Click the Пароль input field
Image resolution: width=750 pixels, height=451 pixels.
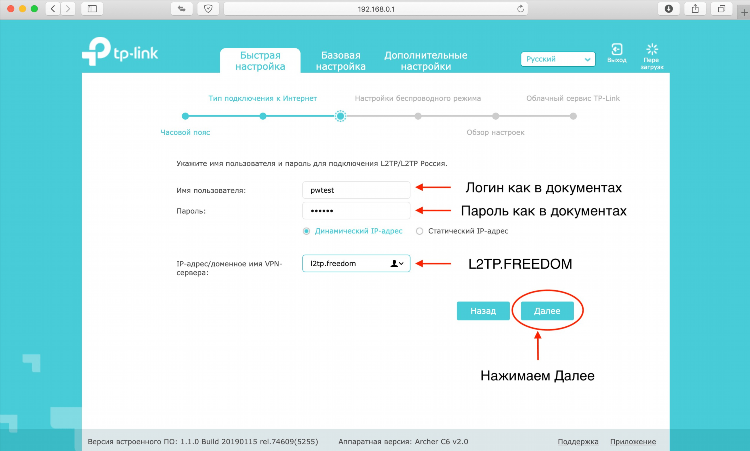coord(356,210)
